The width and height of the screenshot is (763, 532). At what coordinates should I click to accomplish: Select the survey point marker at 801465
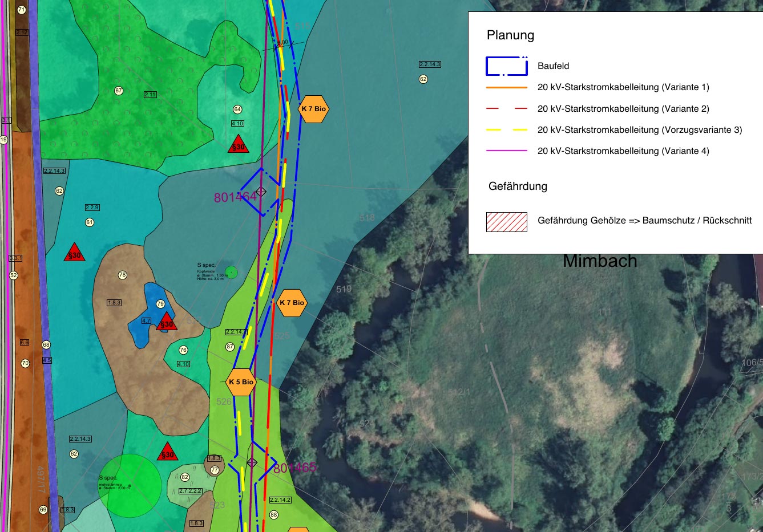point(252,462)
